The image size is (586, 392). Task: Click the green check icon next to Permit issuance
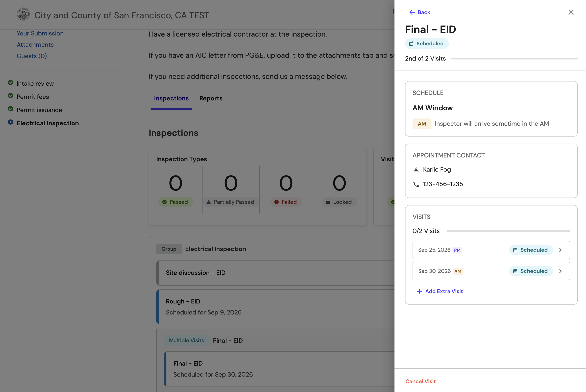coord(11,109)
